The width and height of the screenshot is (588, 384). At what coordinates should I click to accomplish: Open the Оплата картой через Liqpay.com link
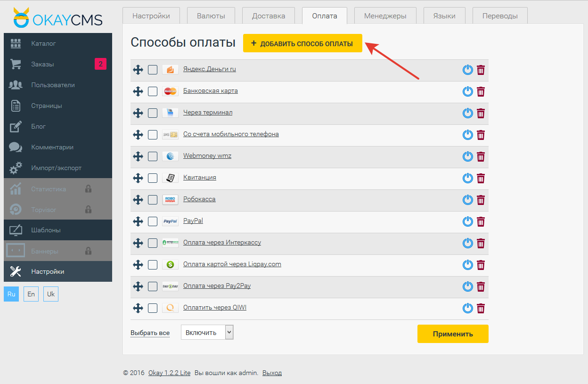point(232,264)
